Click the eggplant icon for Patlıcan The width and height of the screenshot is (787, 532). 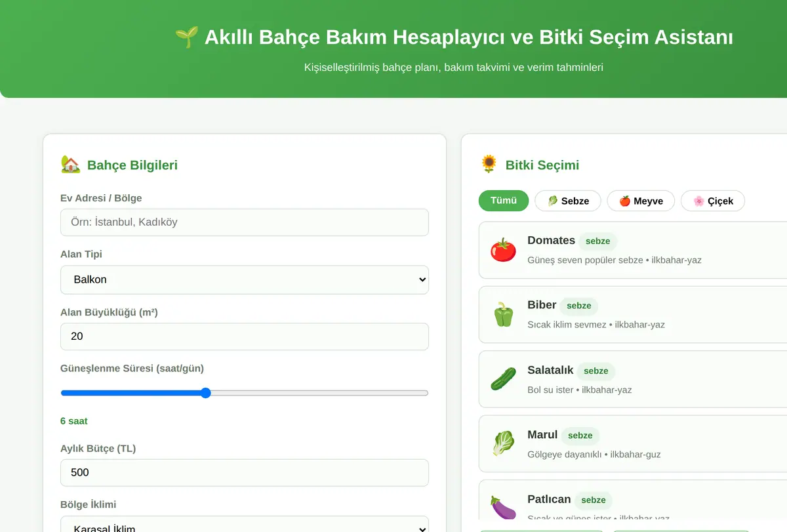[503, 508]
